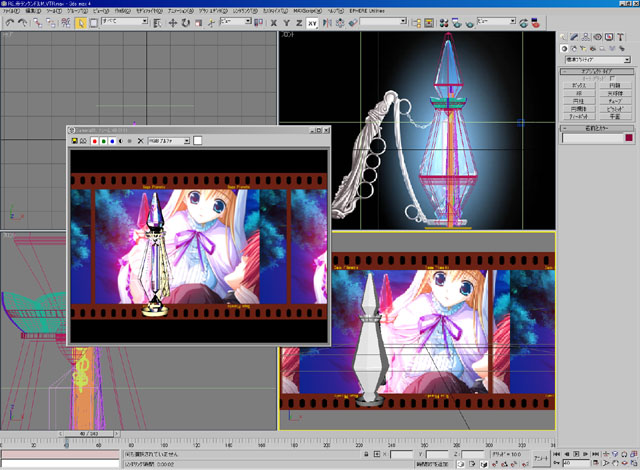This screenshot has width=640, height=470.
Task: Toggle the XY plane constraint
Action: click(312, 23)
